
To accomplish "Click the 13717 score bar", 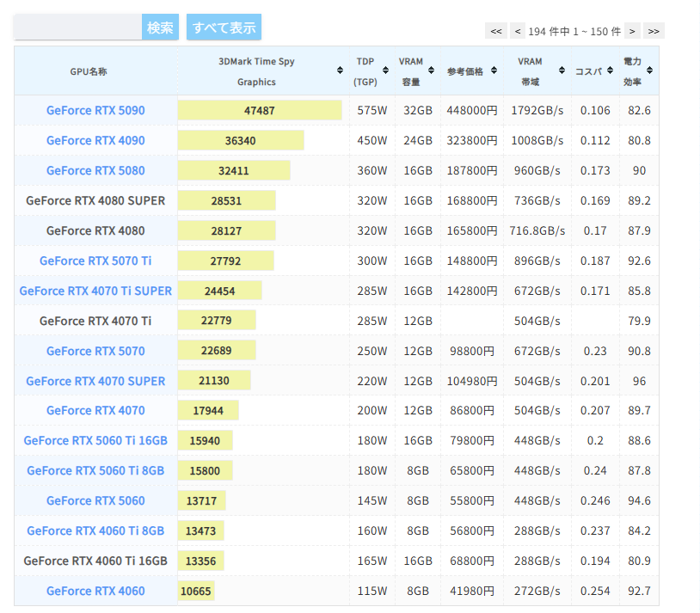I will click(202, 500).
